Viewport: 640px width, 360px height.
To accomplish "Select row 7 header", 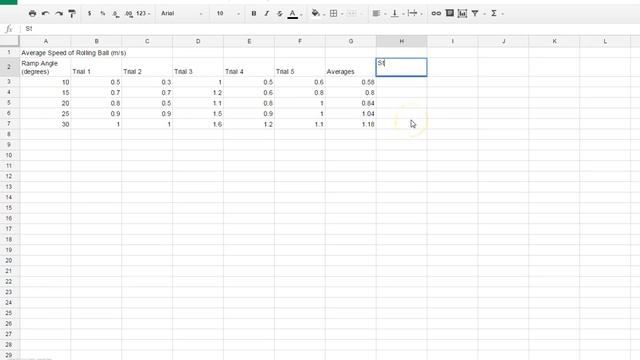I will click(x=9, y=124).
